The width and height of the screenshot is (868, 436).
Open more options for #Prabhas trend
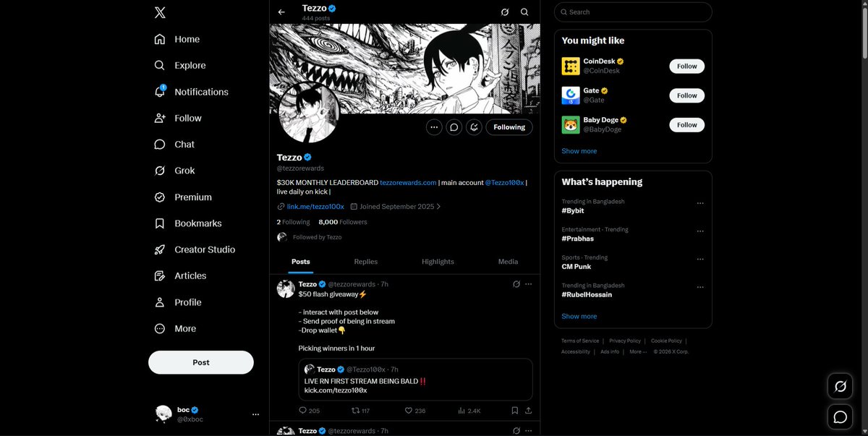[700, 231]
